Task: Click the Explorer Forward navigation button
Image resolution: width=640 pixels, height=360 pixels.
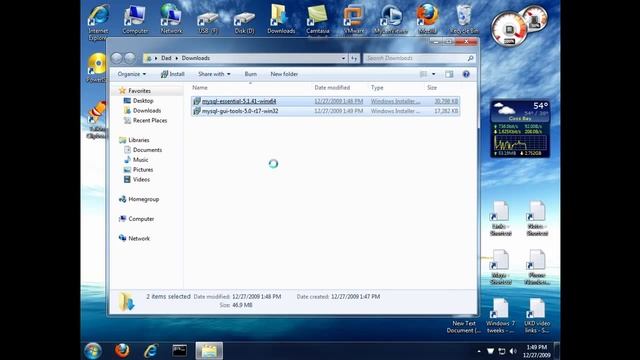Action: click(129, 58)
